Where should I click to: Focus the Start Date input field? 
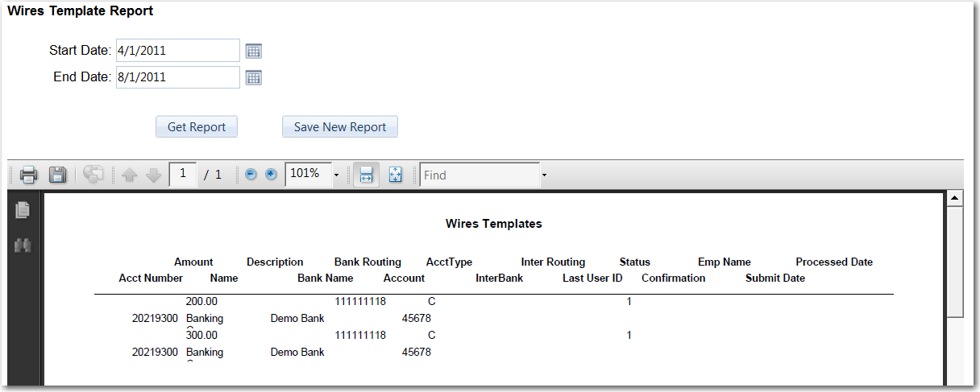177,51
